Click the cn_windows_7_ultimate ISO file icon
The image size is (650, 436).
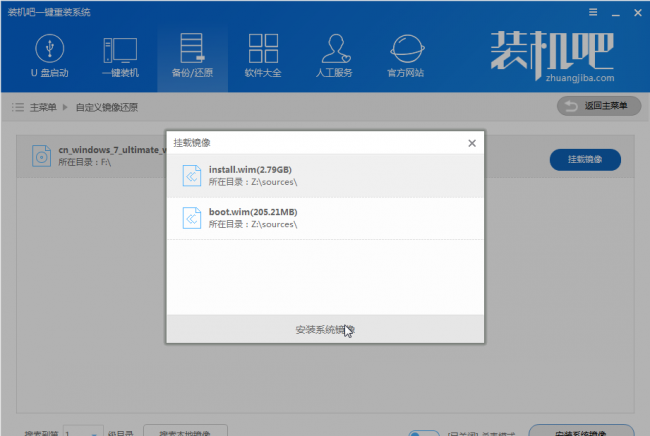click(x=41, y=156)
